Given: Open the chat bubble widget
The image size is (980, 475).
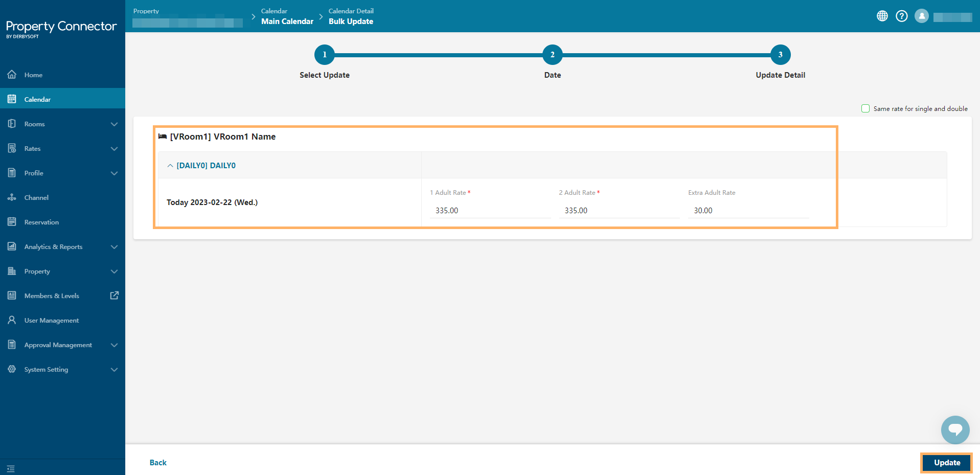Looking at the screenshot, I should click(x=955, y=430).
